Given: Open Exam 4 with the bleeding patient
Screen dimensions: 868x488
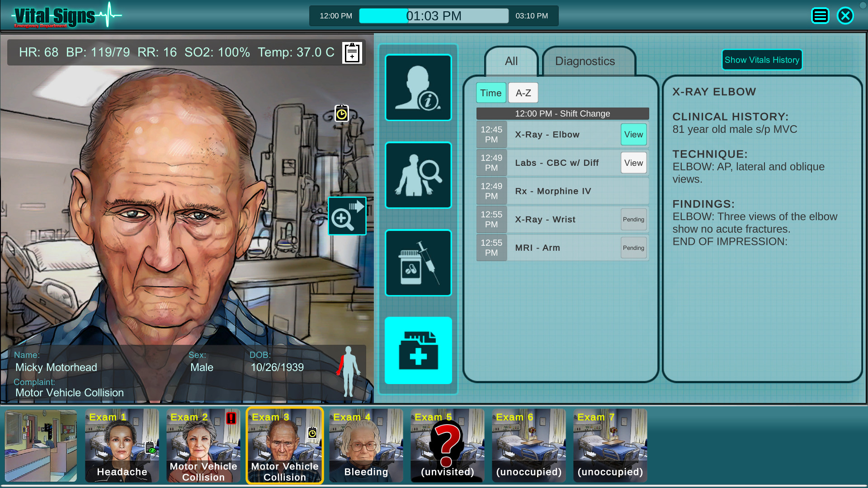Looking at the screenshot, I should 366,445.
